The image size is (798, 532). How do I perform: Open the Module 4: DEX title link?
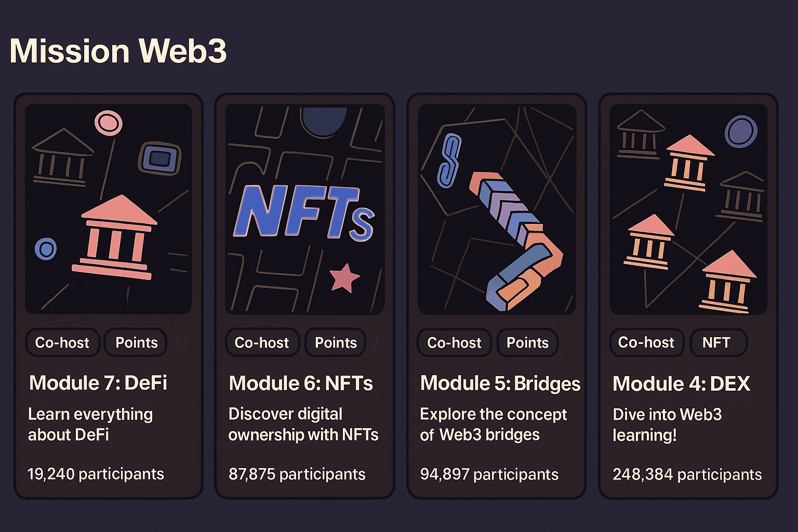(681, 384)
